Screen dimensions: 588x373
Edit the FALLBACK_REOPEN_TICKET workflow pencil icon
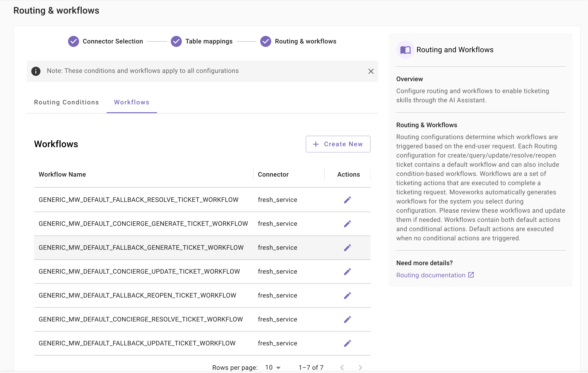(x=347, y=296)
